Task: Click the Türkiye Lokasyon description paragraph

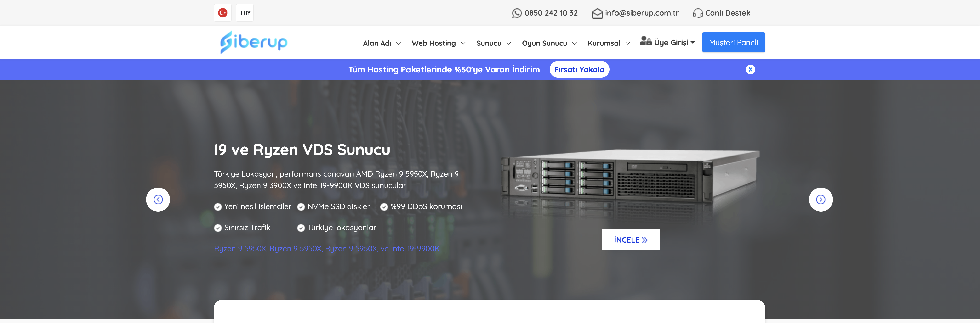Action: point(336,180)
